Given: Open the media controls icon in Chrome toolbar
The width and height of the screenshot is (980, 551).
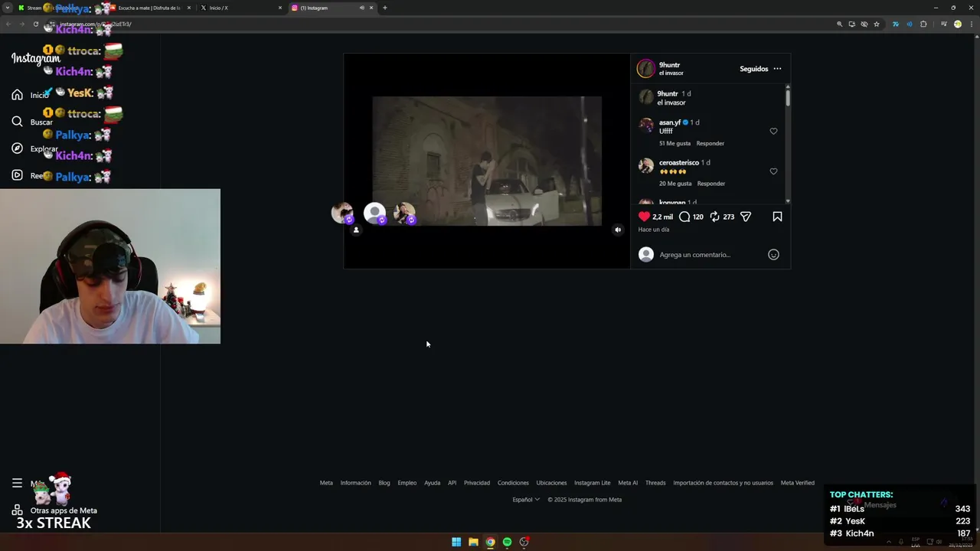Looking at the screenshot, I should click(943, 24).
